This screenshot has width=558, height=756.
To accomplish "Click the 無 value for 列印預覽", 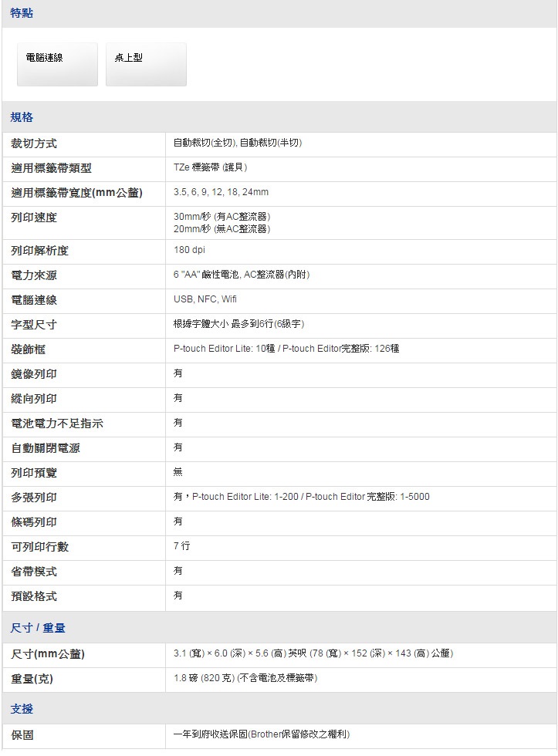I will [x=178, y=472].
